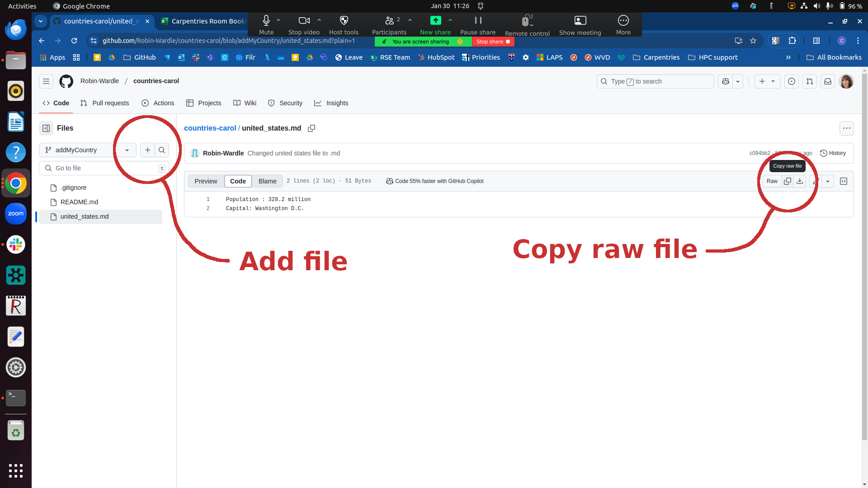Collapse the Files tree sidebar panel
Screen dimensions: 868x488
click(46, 128)
